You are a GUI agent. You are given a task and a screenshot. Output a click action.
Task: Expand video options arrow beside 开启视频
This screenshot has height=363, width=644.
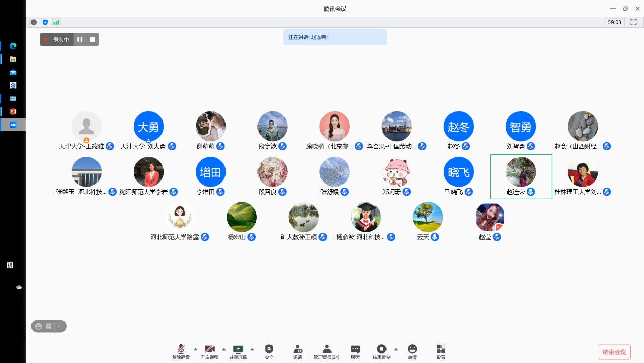pos(224,349)
